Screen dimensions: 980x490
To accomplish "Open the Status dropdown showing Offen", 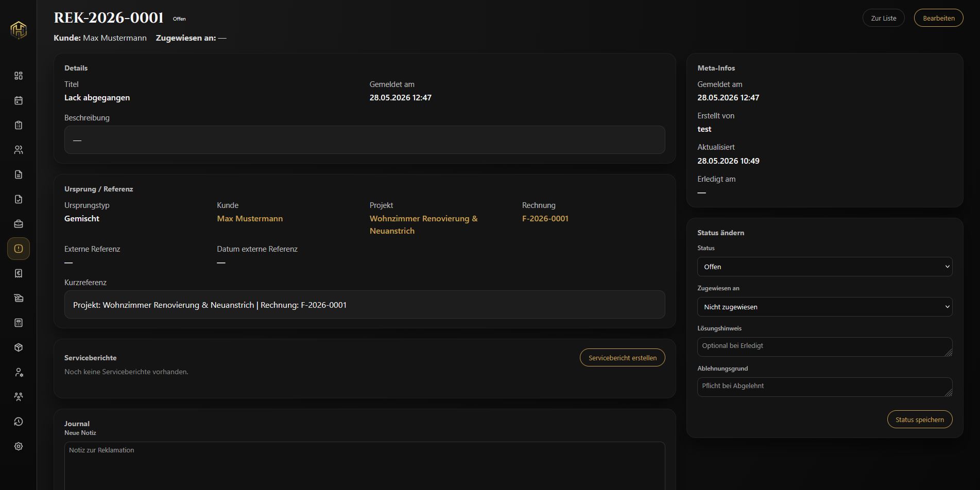I will [824, 267].
